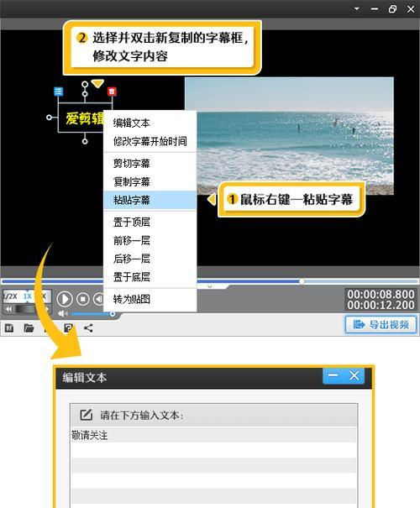
Task: Select 1/2X playback speed
Action: tap(11, 296)
